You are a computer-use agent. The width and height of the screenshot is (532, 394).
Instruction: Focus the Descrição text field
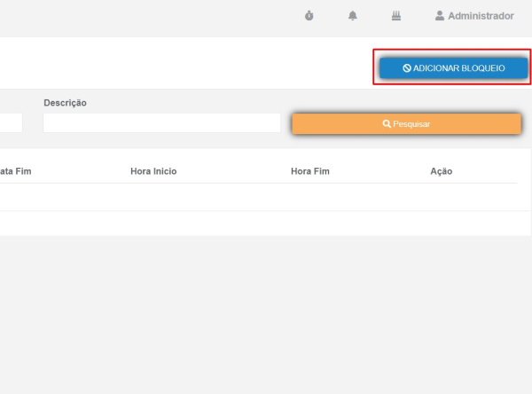(x=161, y=123)
